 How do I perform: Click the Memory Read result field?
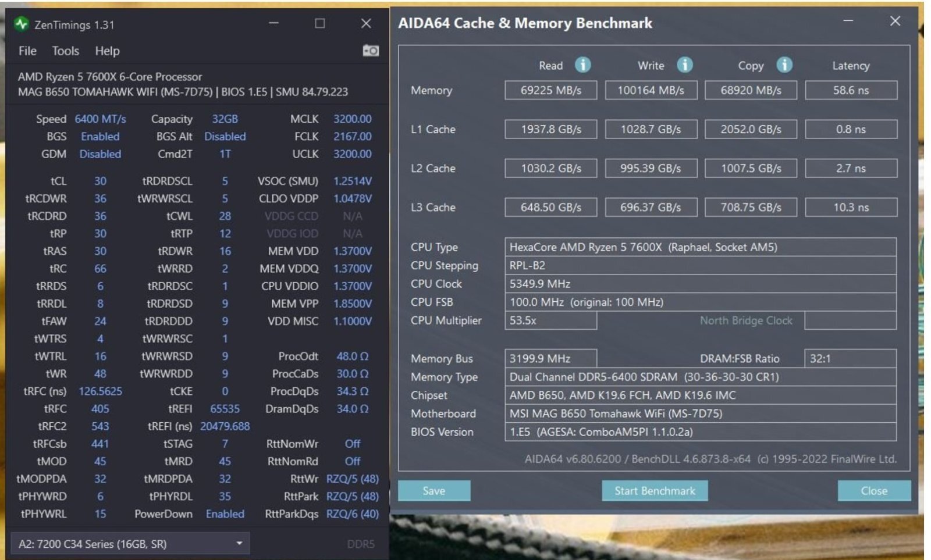pyautogui.click(x=550, y=90)
